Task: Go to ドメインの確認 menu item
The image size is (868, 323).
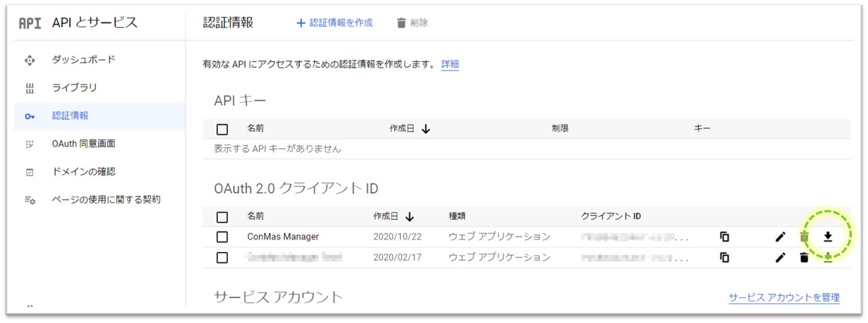Action: coord(83,172)
